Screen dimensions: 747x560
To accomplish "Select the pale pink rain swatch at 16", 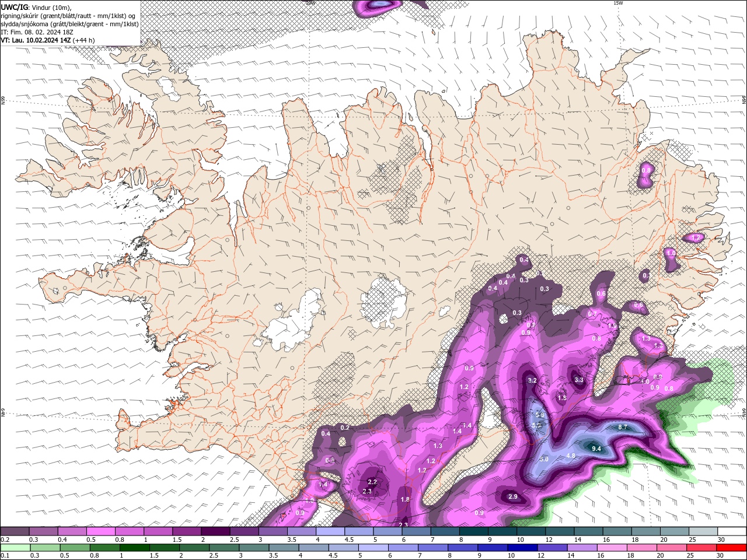I will [x=612, y=547].
